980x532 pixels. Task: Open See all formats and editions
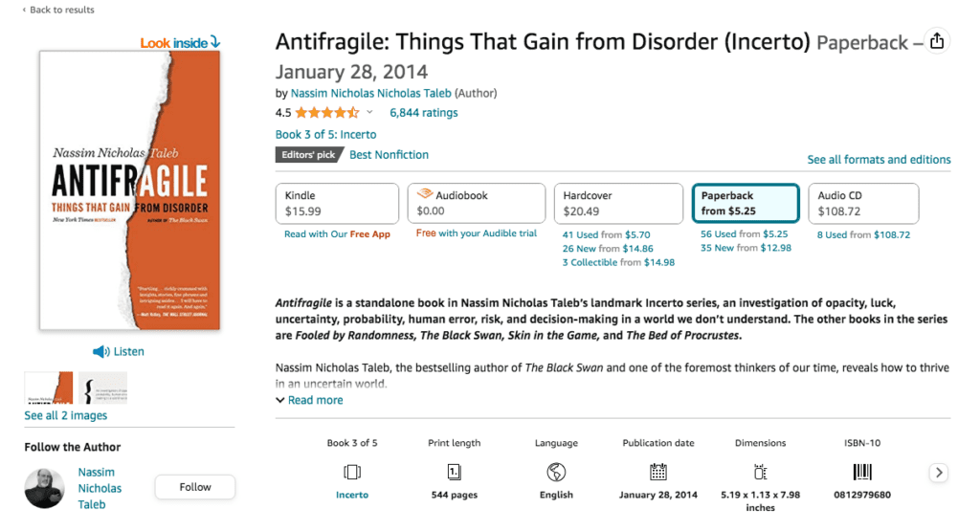[879, 160]
